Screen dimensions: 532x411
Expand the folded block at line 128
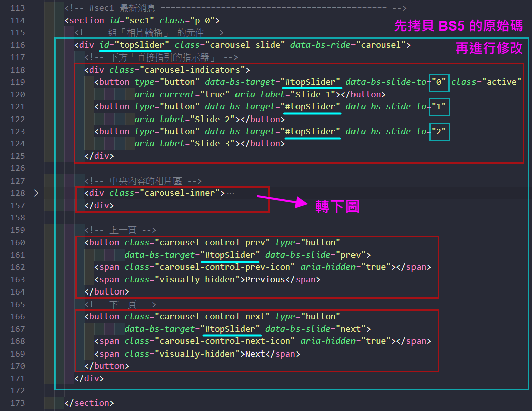(x=36, y=193)
